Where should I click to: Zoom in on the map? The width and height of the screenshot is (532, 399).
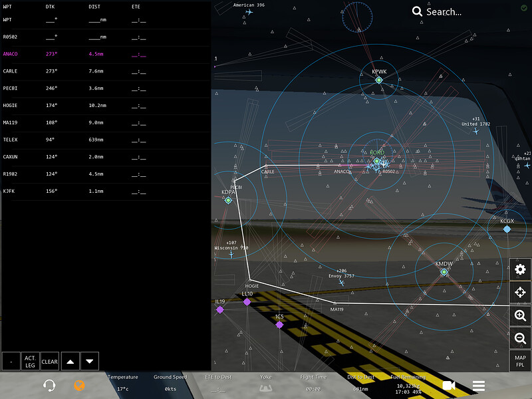click(520, 315)
